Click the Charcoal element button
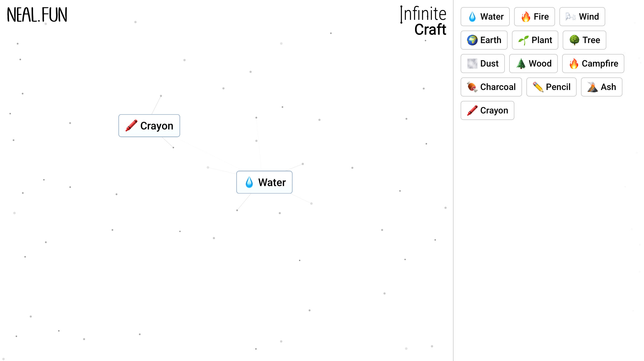Viewport: 644px width, 361px height. pos(491,87)
